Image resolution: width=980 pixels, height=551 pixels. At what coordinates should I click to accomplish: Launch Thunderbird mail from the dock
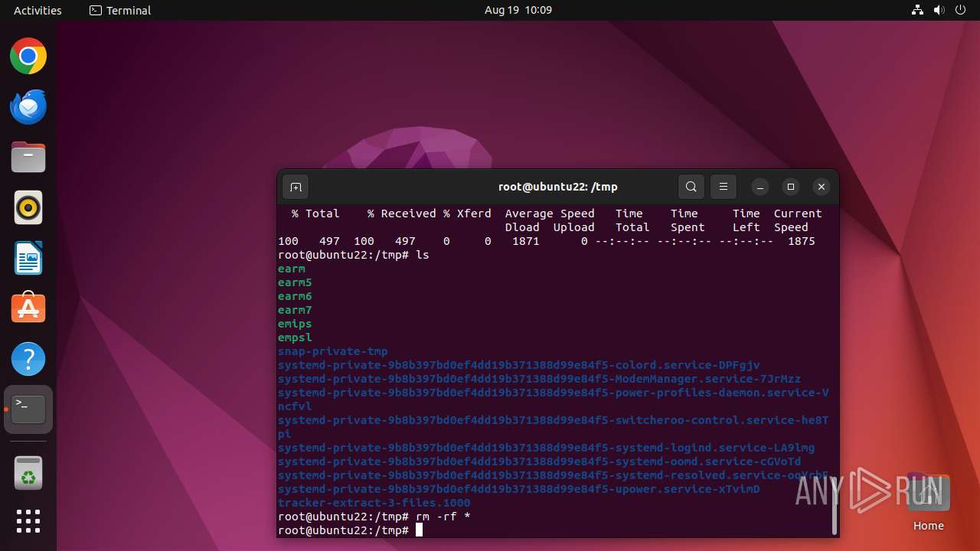[x=28, y=107]
